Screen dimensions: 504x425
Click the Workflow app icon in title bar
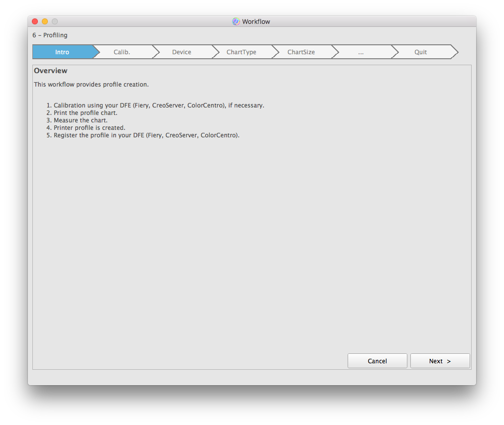click(x=236, y=21)
